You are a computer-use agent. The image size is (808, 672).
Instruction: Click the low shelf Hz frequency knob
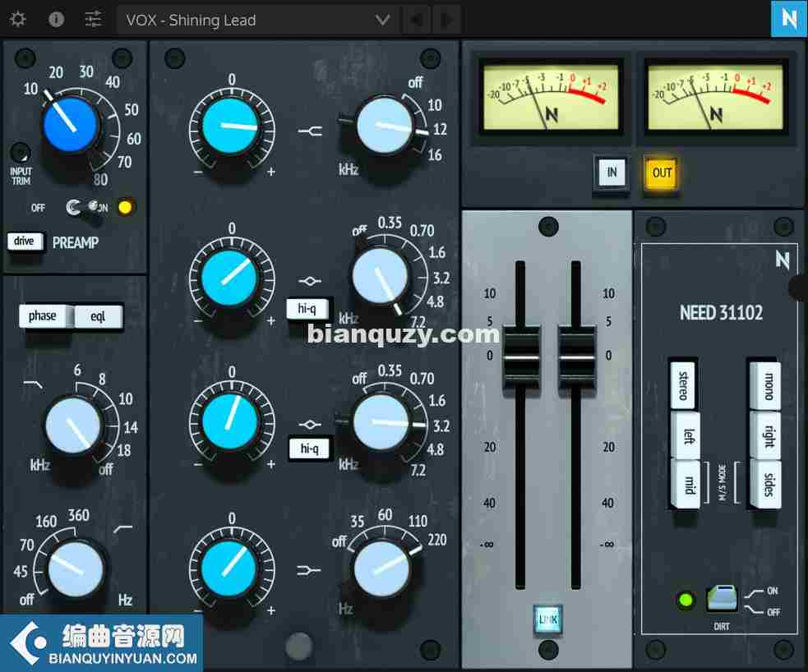tap(381, 568)
